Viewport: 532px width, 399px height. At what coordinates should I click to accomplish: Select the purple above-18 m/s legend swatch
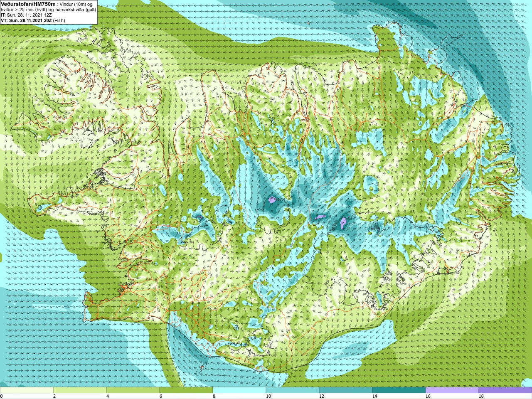(x=505, y=390)
